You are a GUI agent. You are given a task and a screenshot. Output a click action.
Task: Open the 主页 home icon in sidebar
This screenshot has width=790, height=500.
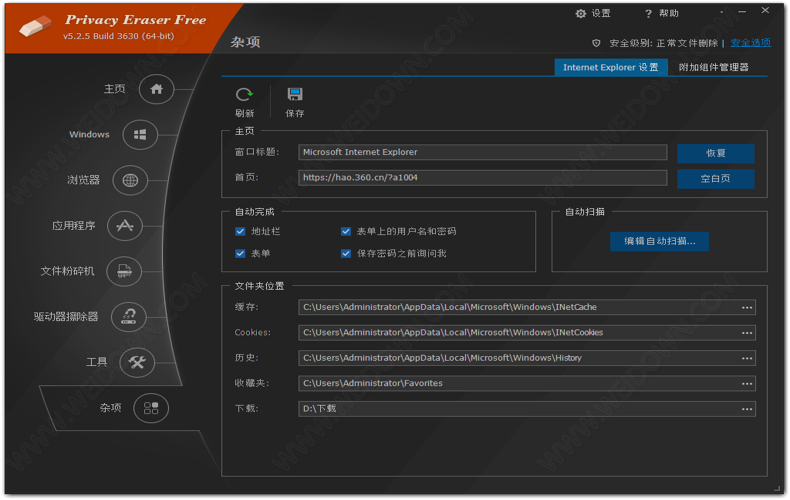[157, 89]
